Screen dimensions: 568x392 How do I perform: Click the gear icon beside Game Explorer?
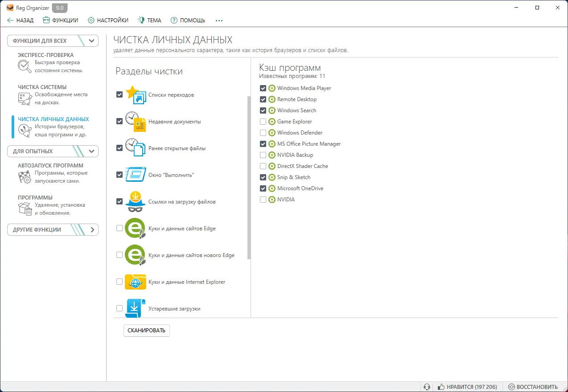coord(272,122)
